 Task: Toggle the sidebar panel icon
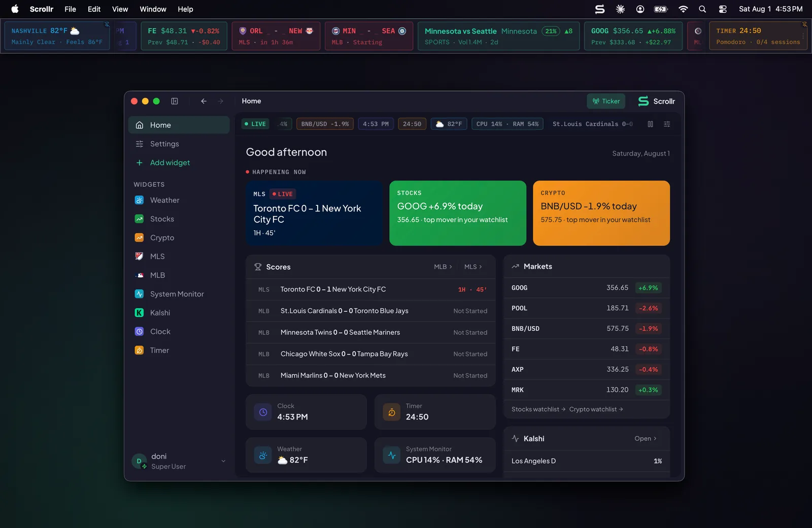pyautogui.click(x=175, y=101)
